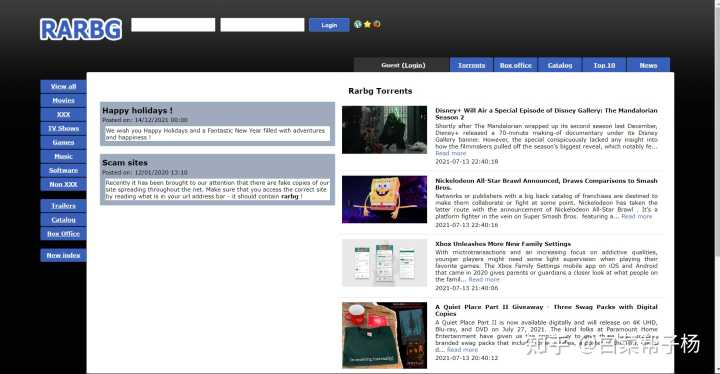Click the Login button in header
720x374 pixels.
(x=329, y=25)
